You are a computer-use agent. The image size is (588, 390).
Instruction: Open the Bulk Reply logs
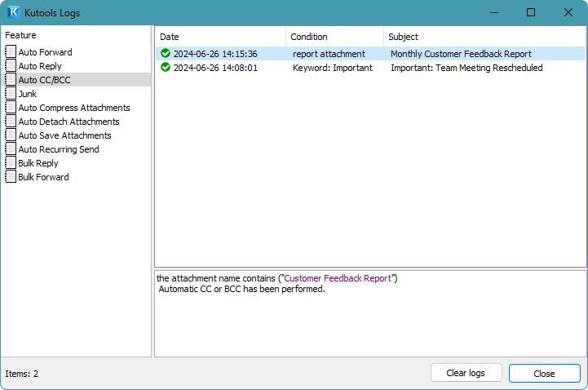point(38,163)
